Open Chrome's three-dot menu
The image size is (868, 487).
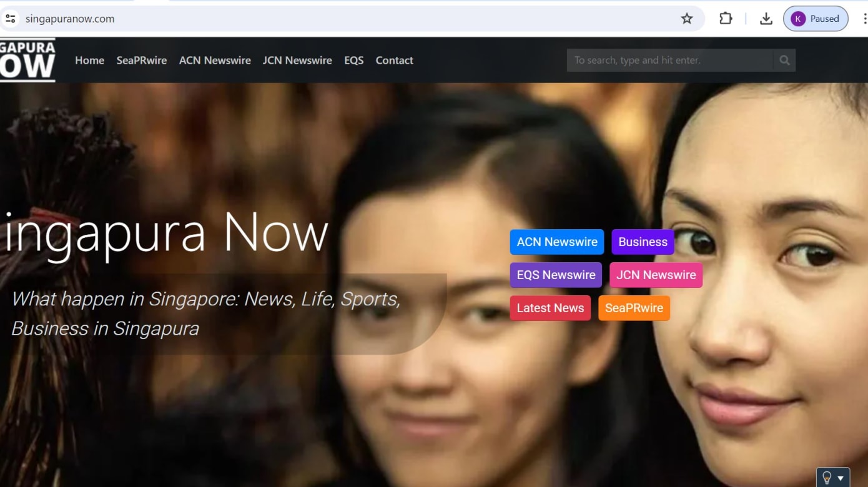coord(864,19)
